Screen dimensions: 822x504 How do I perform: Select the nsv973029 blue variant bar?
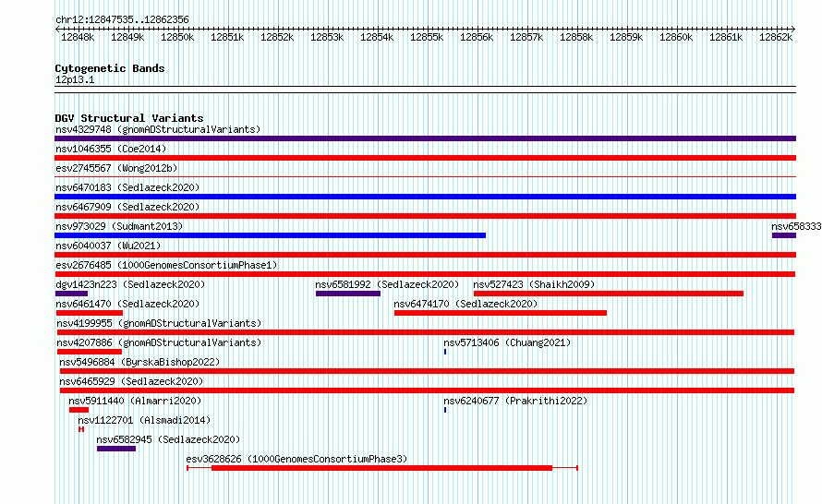click(270, 235)
